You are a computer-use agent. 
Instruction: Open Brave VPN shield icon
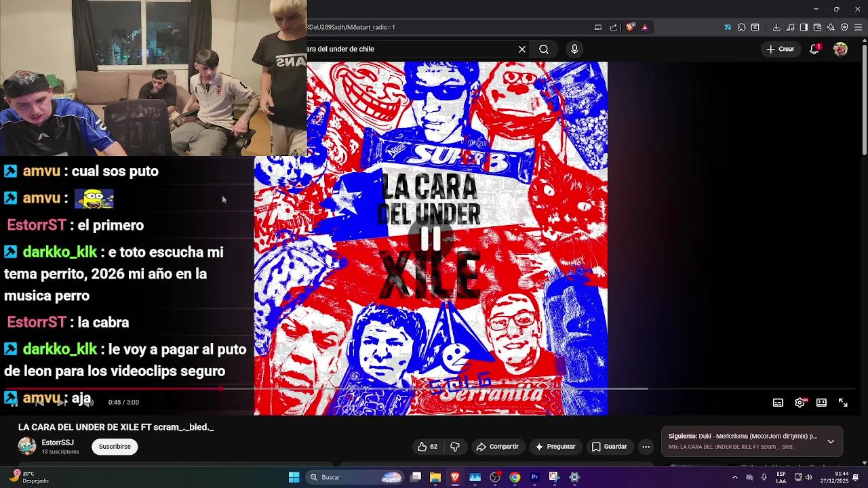(x=844, y=27)
